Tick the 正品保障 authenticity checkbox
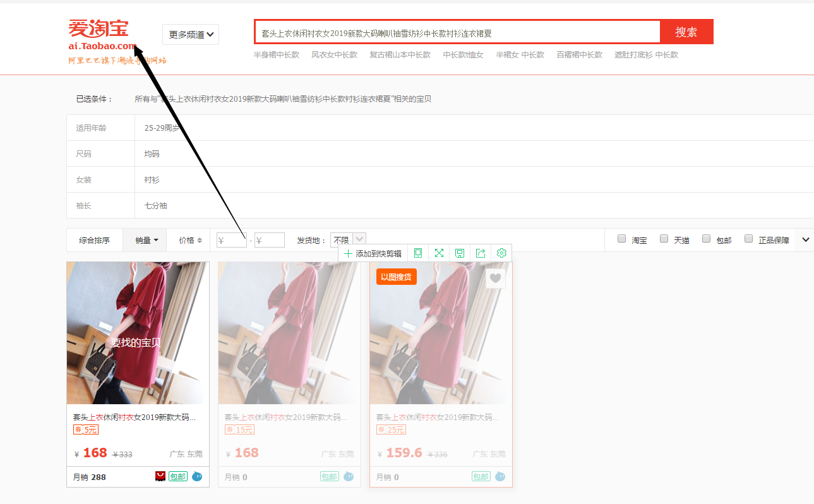 (748, 239)
